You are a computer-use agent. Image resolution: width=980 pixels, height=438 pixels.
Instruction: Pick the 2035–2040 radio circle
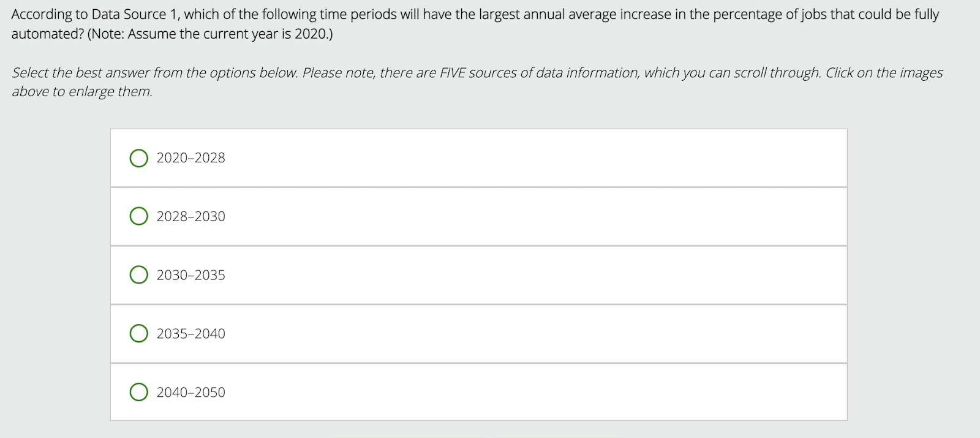[x=139, y=333]
